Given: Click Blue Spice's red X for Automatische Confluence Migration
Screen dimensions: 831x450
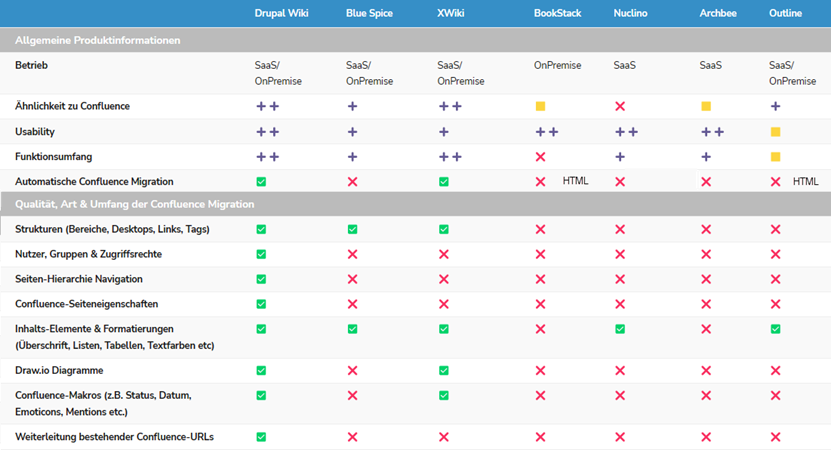Looking at the screenshot, I should (352, 182).
